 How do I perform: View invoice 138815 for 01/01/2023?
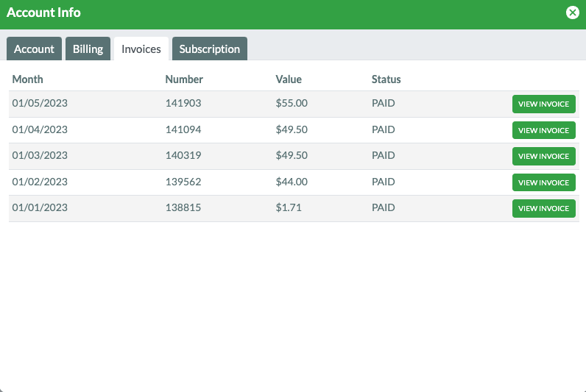click(x=544, y=208)
